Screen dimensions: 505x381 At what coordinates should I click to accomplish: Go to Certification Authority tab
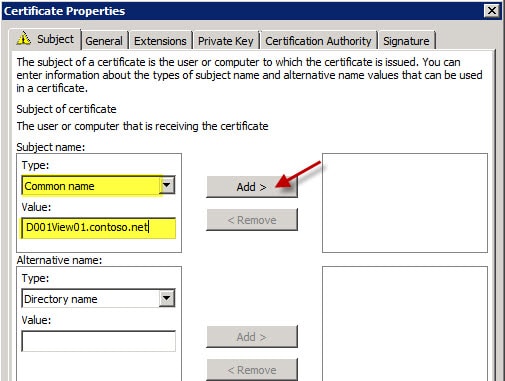318,41
